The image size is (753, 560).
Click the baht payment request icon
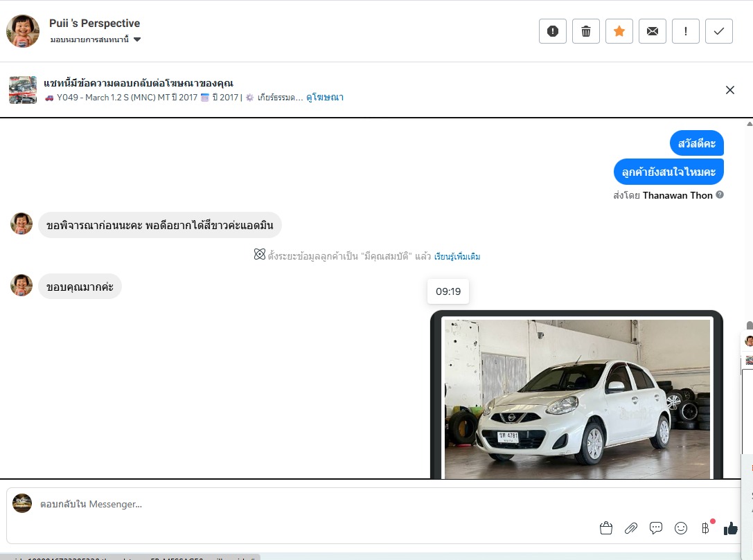(x=705, y=528)
